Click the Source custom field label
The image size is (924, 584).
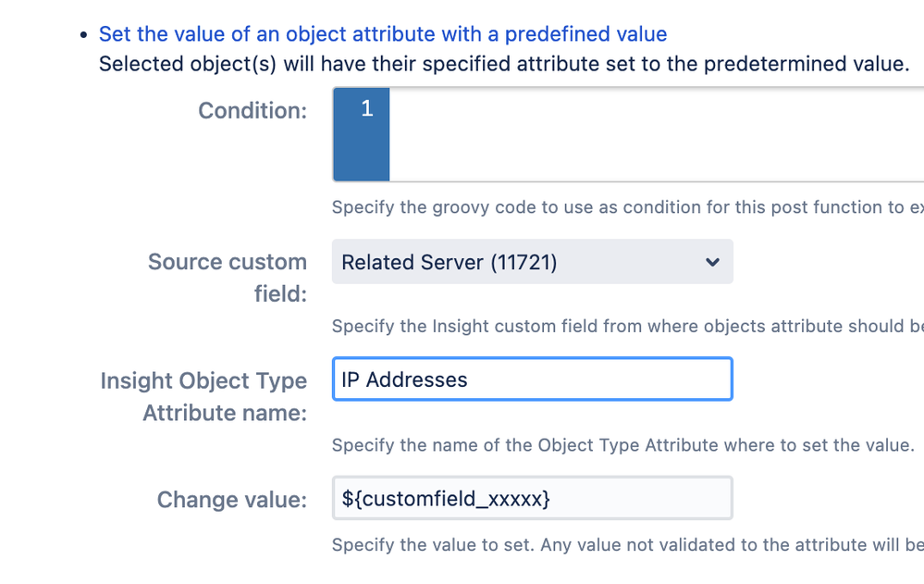pos(227,278)
